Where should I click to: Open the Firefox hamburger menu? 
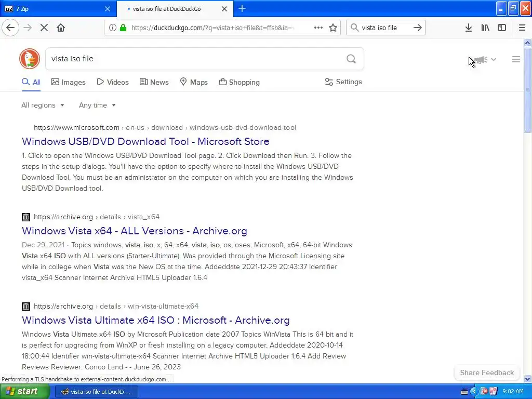pos(522,28)
